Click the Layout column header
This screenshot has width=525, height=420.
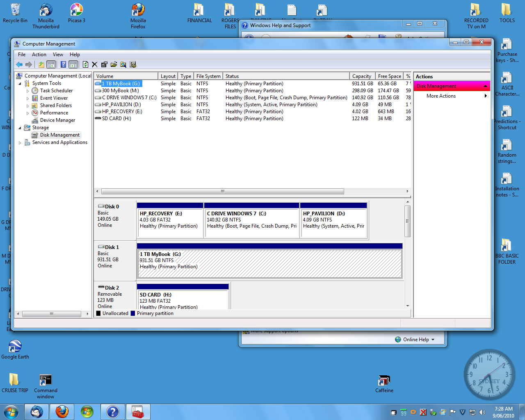tap(168, 76)
